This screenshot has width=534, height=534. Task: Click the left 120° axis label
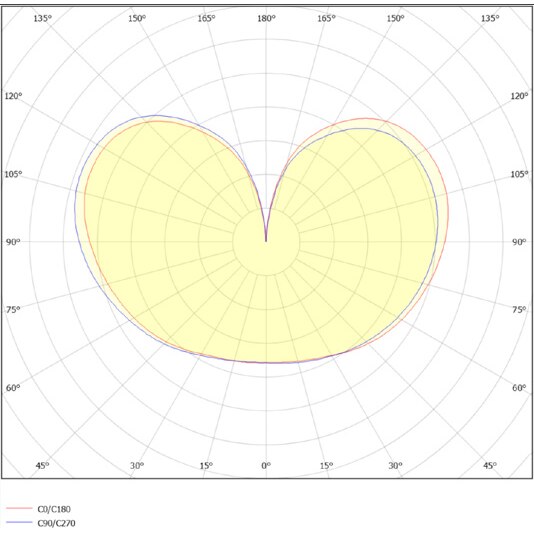click(13, 96)
